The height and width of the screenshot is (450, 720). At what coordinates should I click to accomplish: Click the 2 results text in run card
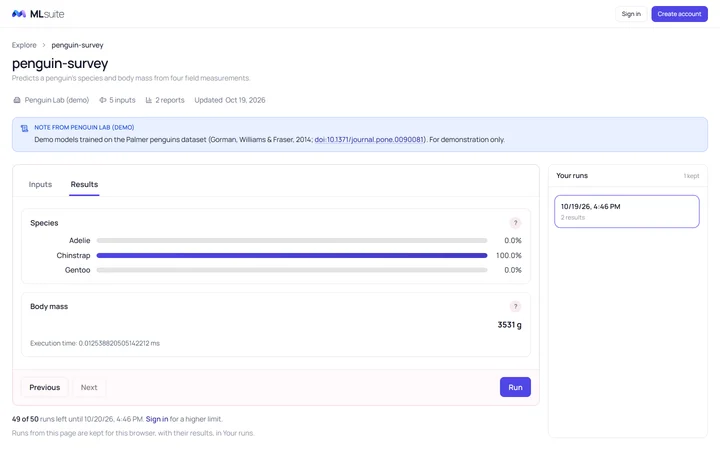click(573, 218)
